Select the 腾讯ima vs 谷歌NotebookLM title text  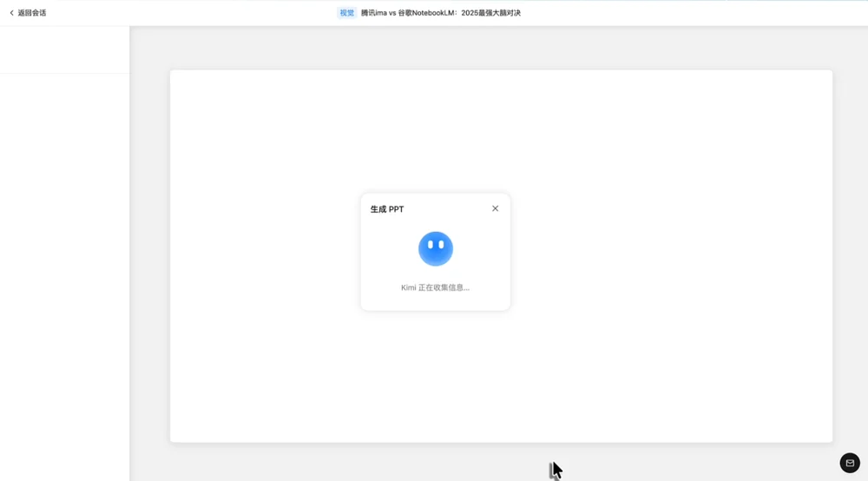click(441, 13)
